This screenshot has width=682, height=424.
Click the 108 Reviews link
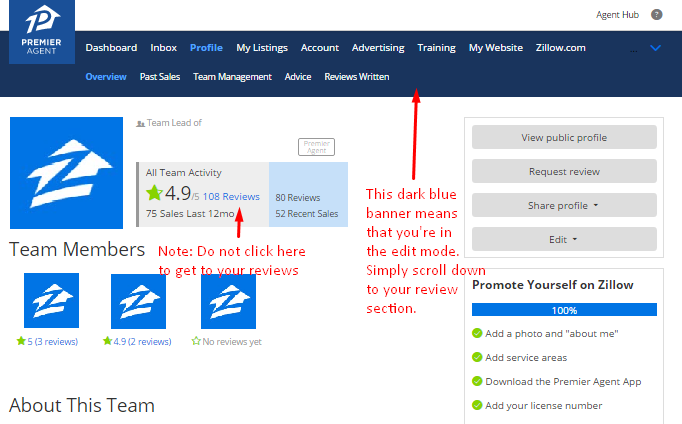pyautogui.click(x=230, y=196)
